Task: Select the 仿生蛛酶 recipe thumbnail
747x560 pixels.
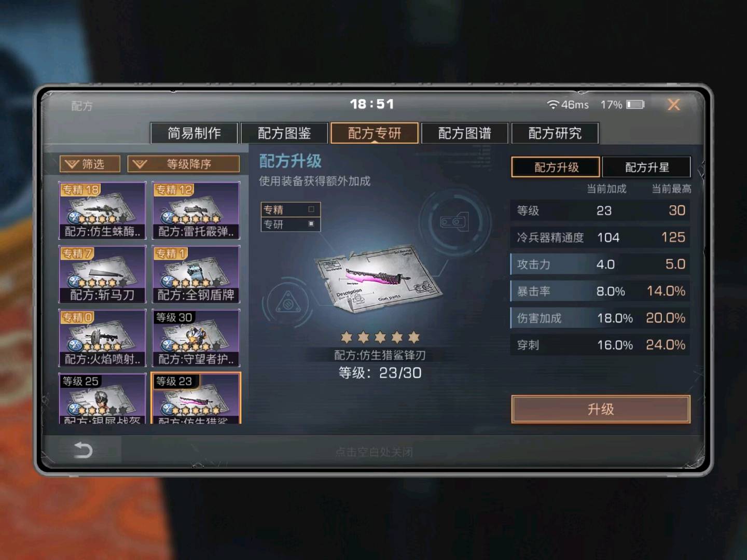Action: pos(103,211)
